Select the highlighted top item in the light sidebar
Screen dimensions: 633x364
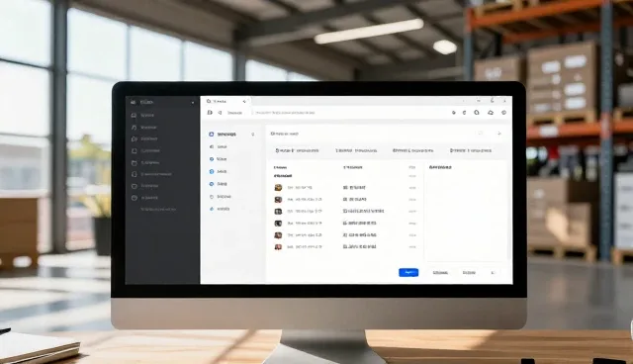pyautogui.click(x=223, y=134)
